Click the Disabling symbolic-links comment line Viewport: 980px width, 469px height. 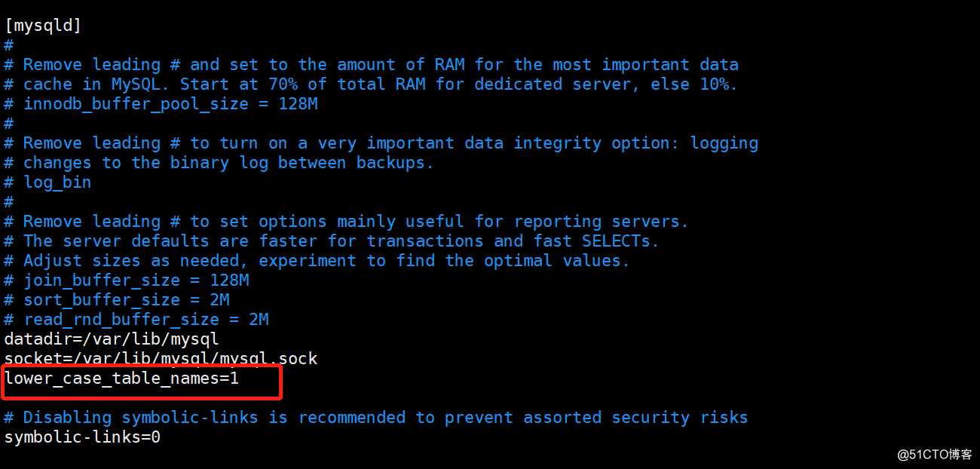(376, 418)
